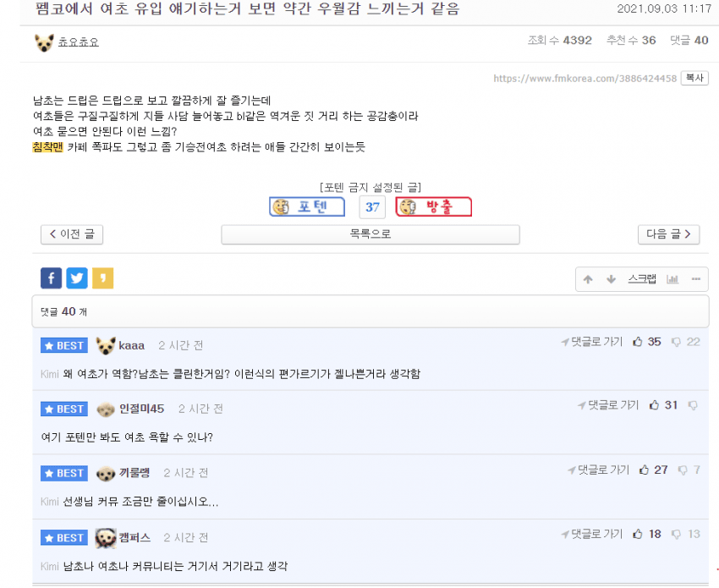This screenshot has width=719, height=588.
Task: Open the three-dots more options menu
Action: [x=696, y=279]
